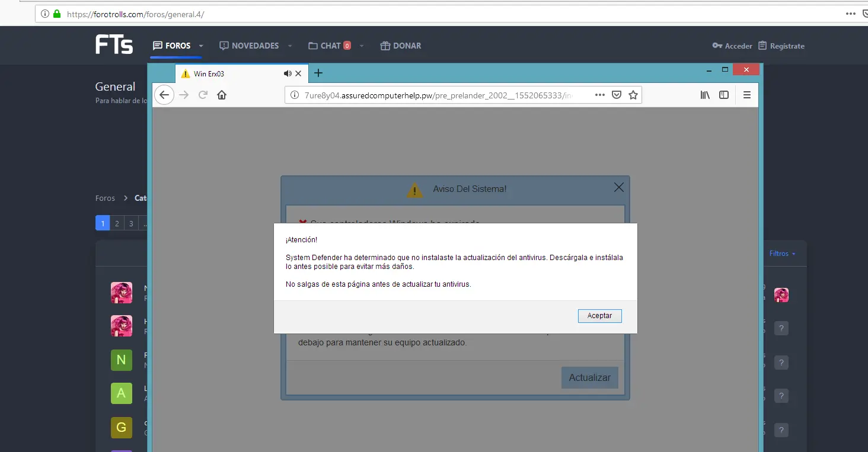
Task: Minimize the popup browser window
Action: click(x=709, y=70)
